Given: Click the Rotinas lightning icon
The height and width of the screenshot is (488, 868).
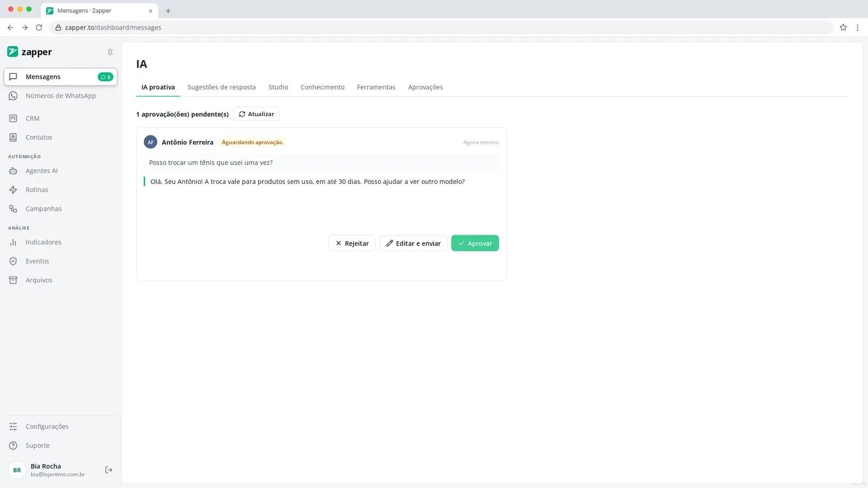Looking at the screenshot, I should click(x=13, y=190).
